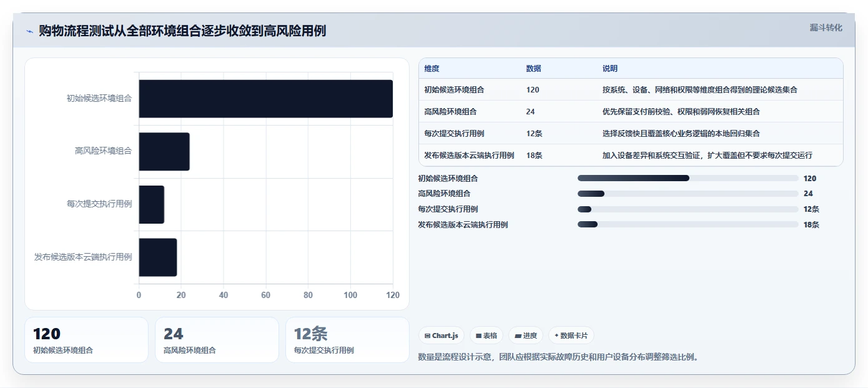Click the 漏斗转化 tag in the header
This screenshot has height=388, width=868.
pyautogui.click(x=826, y=27)
